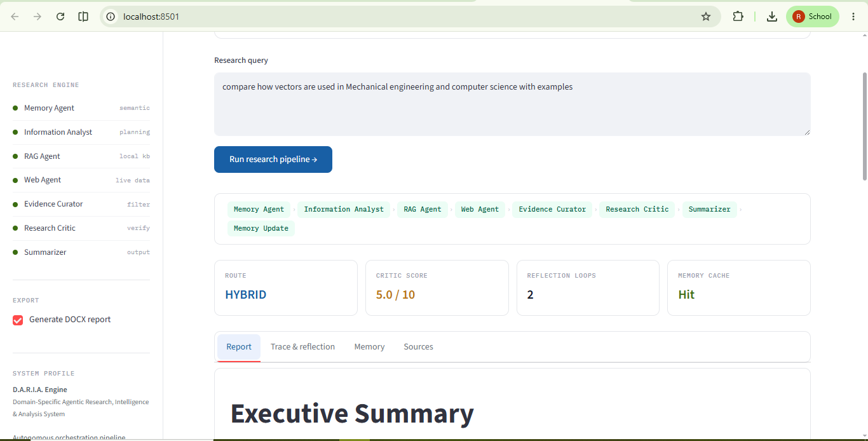Click the site information icon
The width and height of the screenshot is (868, 441).
pyautogui.click(x=111, y=17)
